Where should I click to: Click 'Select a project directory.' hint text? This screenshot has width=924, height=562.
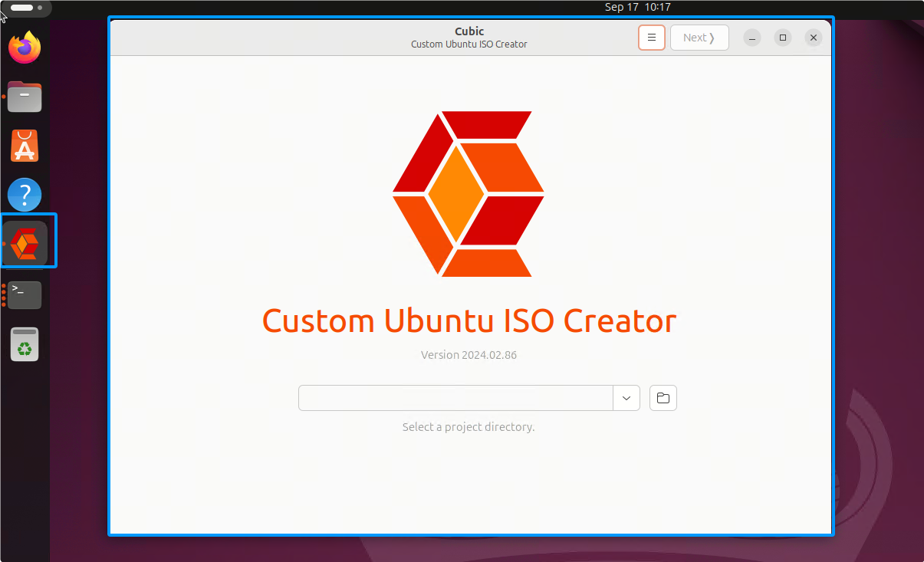[469, 427]
